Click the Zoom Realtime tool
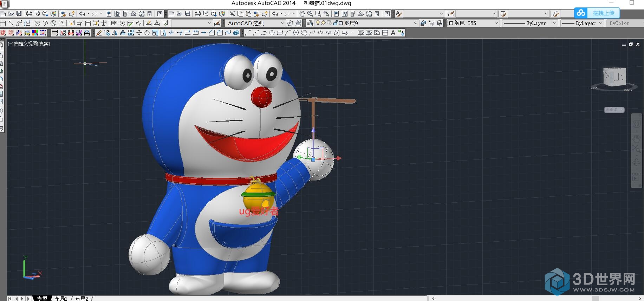The height and width of the screenshot is (301, 644). point(310,14)
